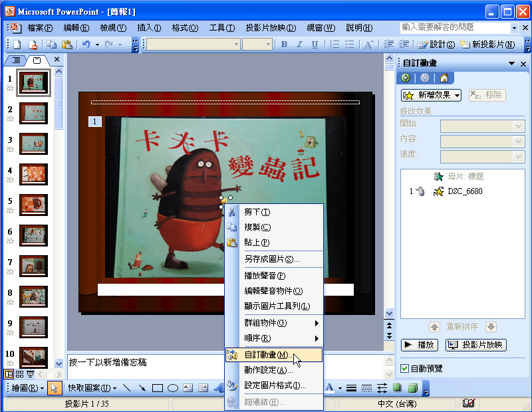Click the font color A swatch
Image resolution: width=532 pixels, height=412 pixels.
[x=329, y=388]
